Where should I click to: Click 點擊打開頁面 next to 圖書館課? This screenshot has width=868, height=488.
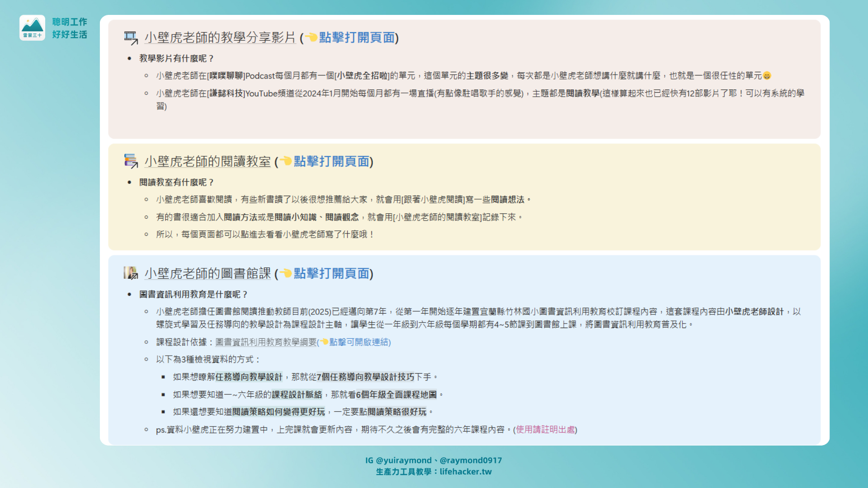point(332,273)
